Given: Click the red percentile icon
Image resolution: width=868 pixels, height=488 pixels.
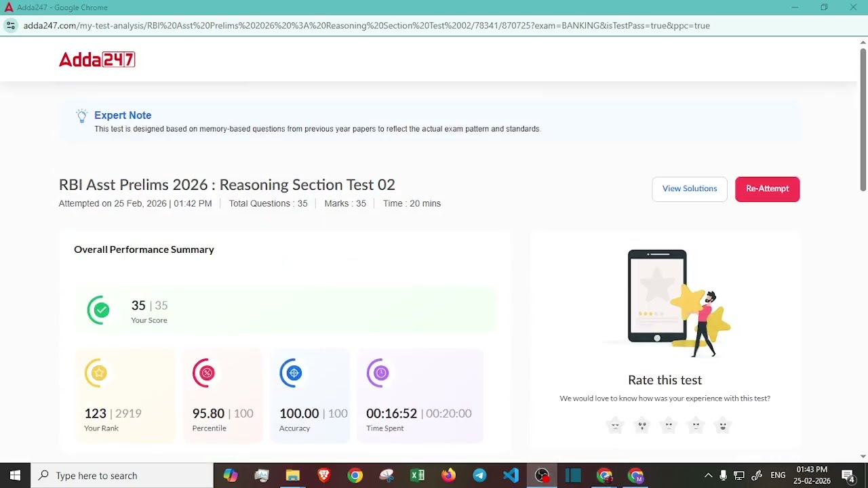Looking at the screenshot, I should (205, 373).
